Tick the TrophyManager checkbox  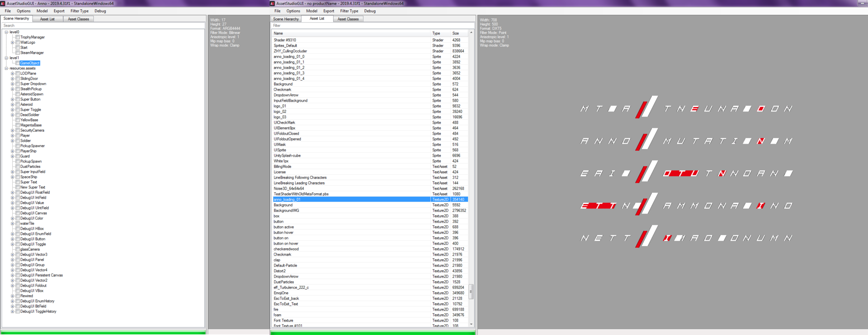click(18, 37)
